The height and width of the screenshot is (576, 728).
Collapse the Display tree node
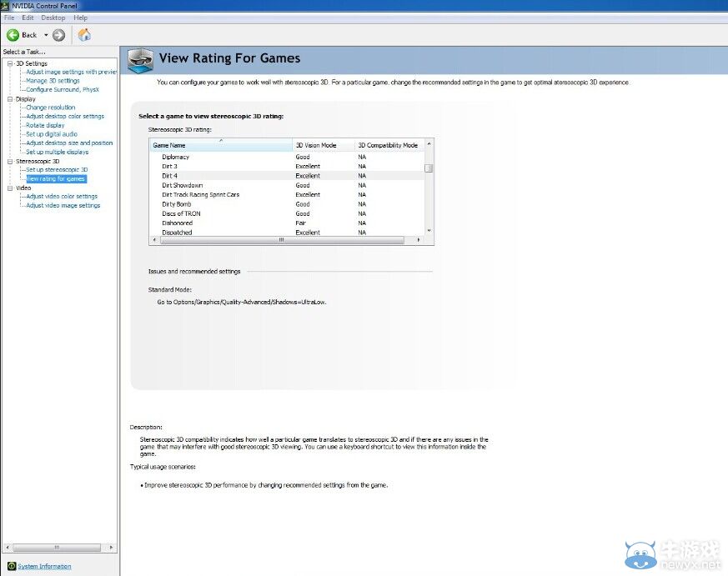(x=10, y=99)
